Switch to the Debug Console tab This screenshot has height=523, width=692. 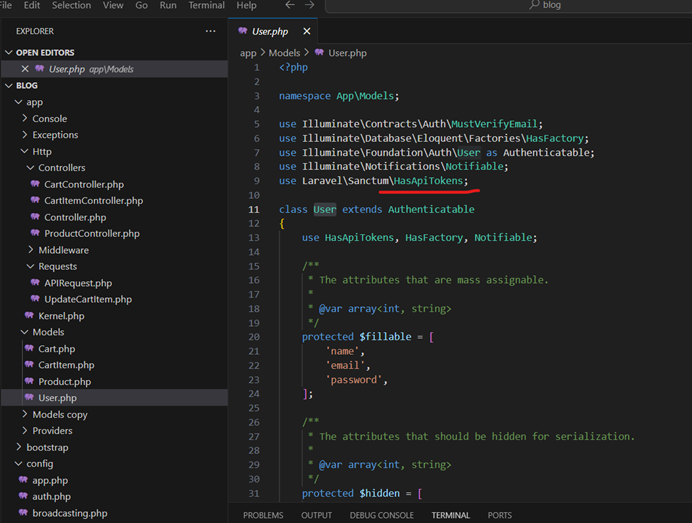(x=381, y=515)
